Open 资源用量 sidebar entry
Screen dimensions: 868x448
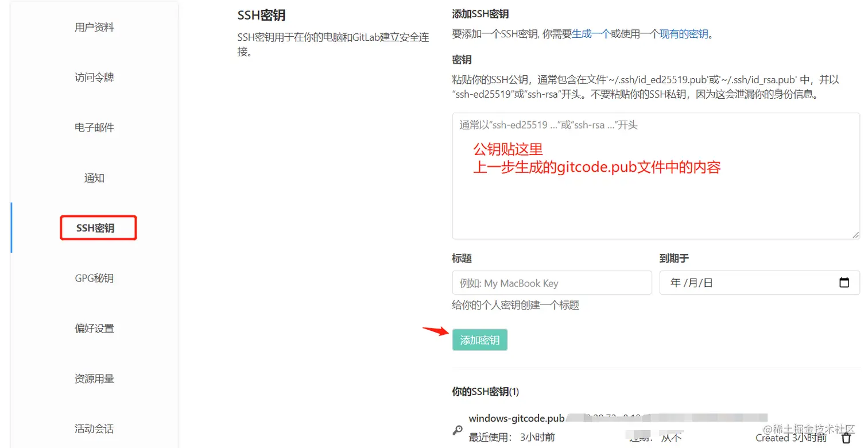click(94, 379)
